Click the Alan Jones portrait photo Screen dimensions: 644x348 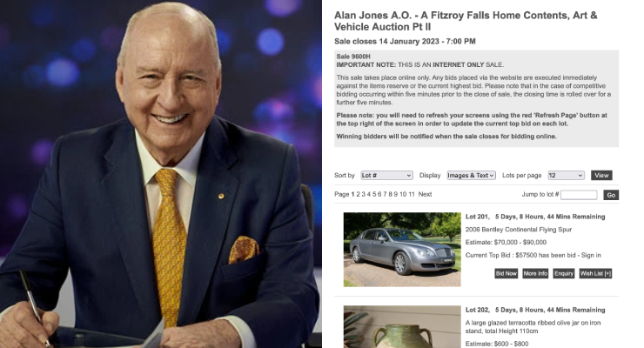click(x=161, y=174)
